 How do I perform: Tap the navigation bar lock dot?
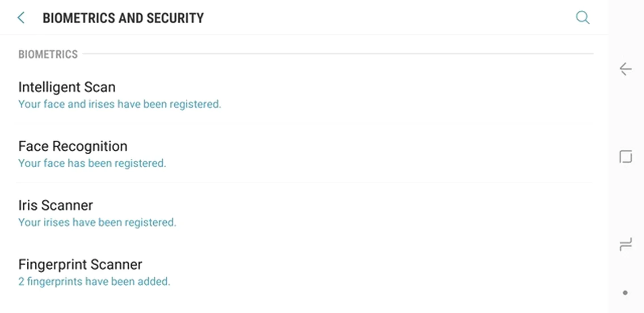pyautogui.click(x=625, y=293)
